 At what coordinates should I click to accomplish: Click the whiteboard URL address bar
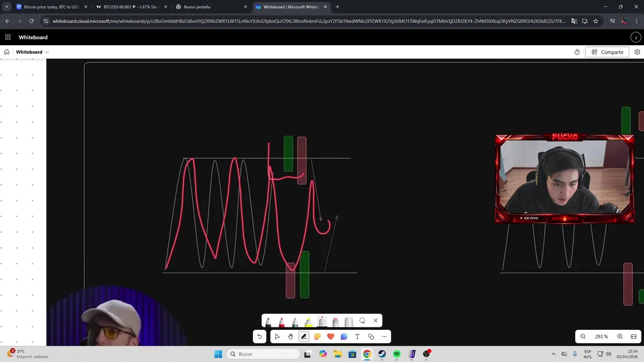pos(309,21)
